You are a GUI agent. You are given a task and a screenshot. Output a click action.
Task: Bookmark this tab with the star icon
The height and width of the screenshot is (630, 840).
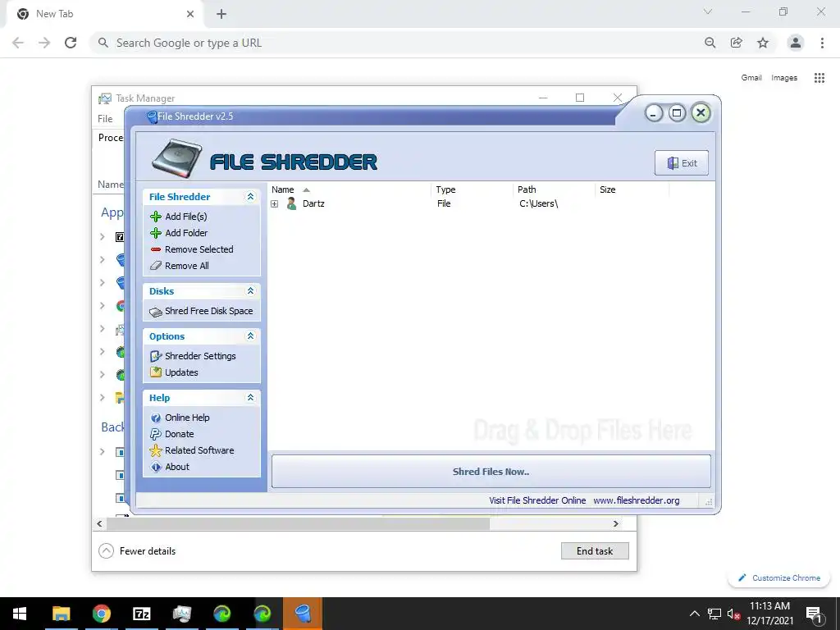pyautogui.click(x=763, y=43)
